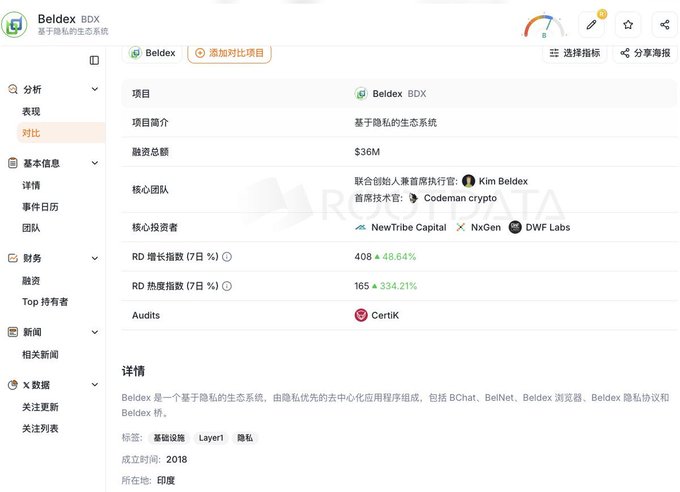Open the CertiK name link
Image resolution: width=680 pixels, height=492 pixels.
point(385,315)
